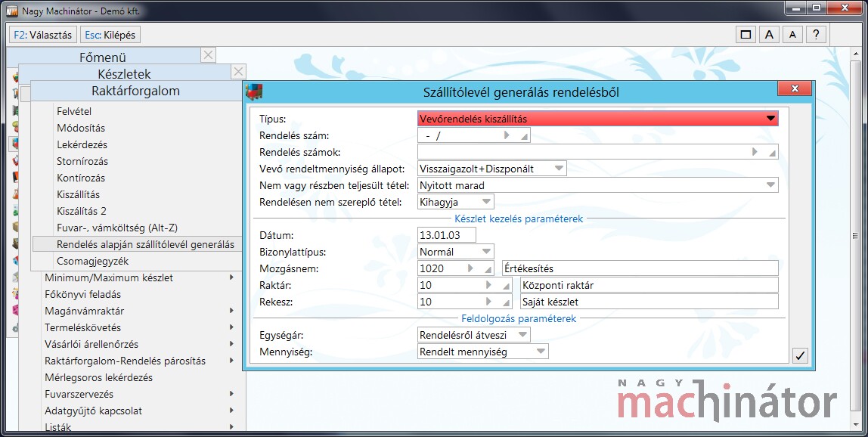
Task: Open lookup arrow in the Mozgásnem field
Action: click(470, 268)
